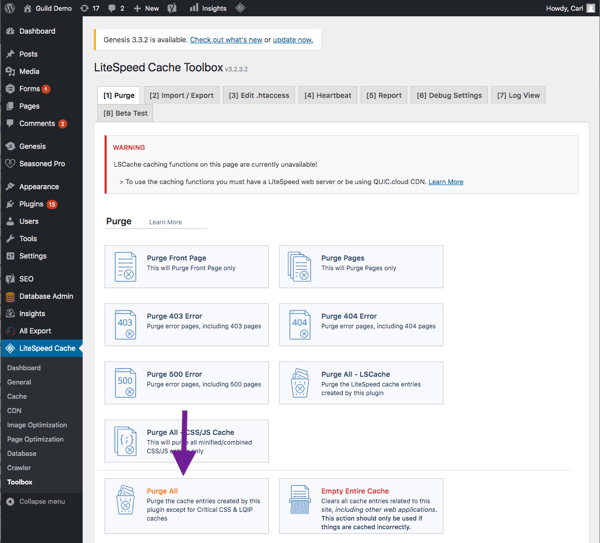Viewport: 600px width, 543px height.
Task: Switch to the [3] Edit .htaccess tab
Action: coord(259,95)
